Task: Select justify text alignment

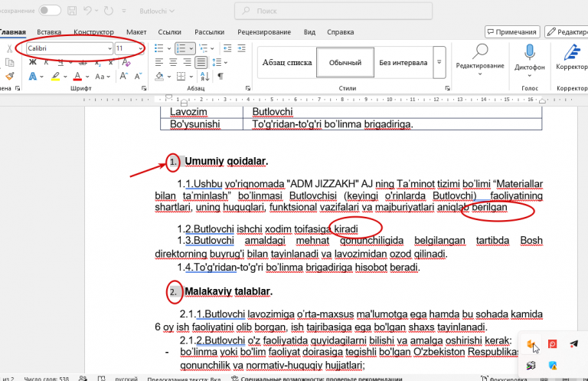Action: [x=201, y=62]
